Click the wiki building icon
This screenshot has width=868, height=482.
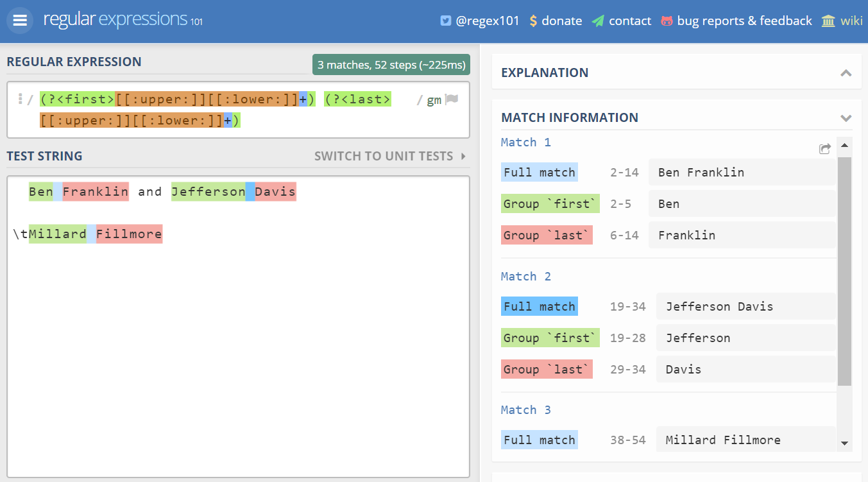coord(828,21)
